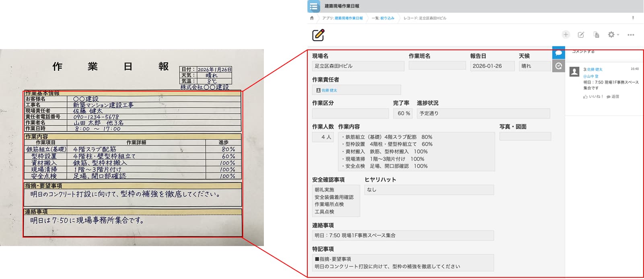
Task: Show the comments panel tab
Action: click(x=559, y=53)
